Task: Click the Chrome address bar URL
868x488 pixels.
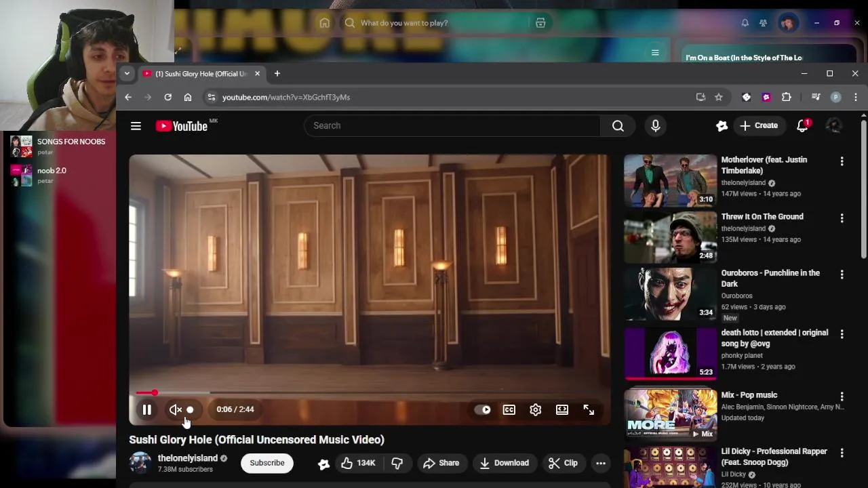Action: [x=286, y=97]
